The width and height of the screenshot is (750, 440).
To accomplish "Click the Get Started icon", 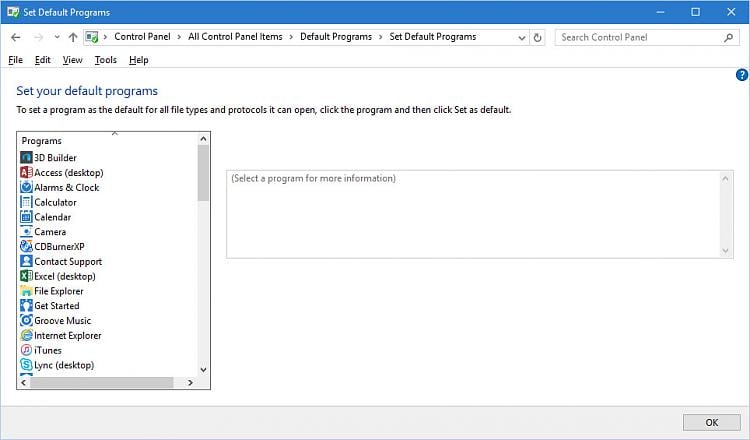I will (26, 306).
